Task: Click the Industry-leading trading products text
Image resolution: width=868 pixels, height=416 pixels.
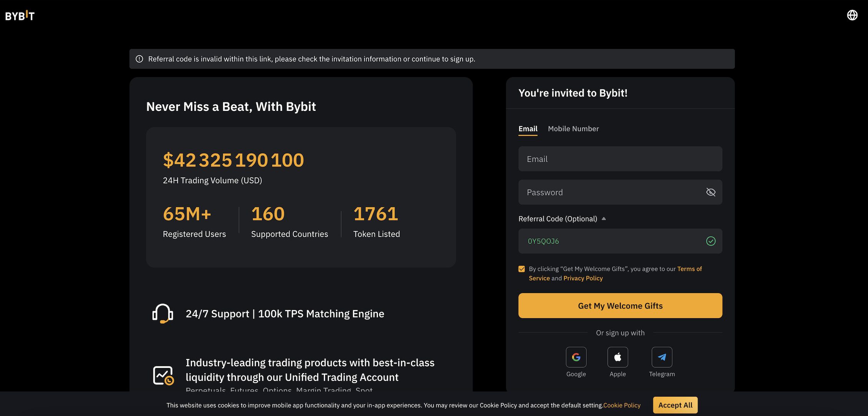Action: 310,370
